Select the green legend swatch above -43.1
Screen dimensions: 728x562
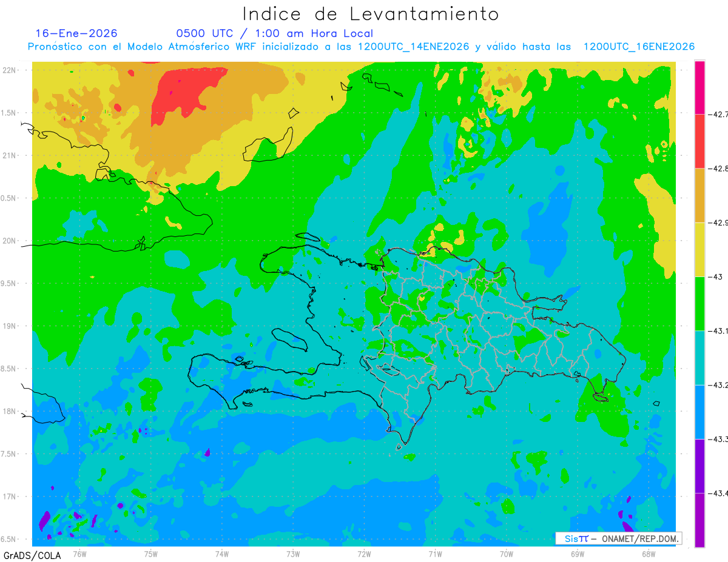699,303
